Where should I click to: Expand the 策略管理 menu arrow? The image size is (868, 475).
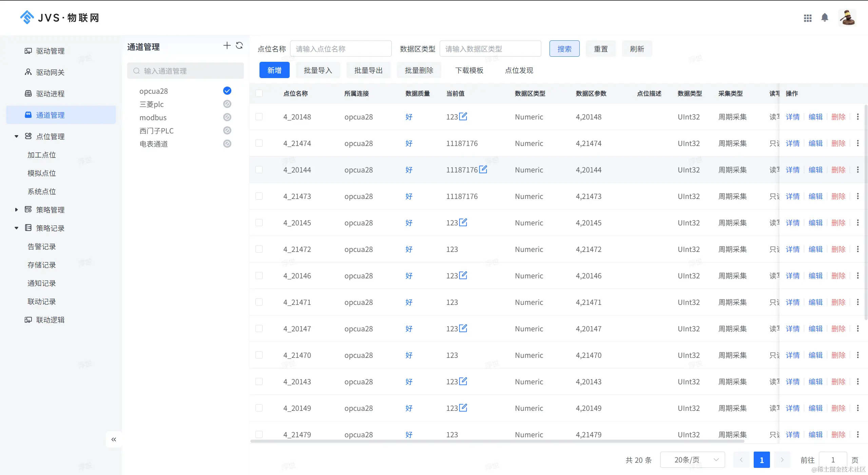tap(16, 210)
